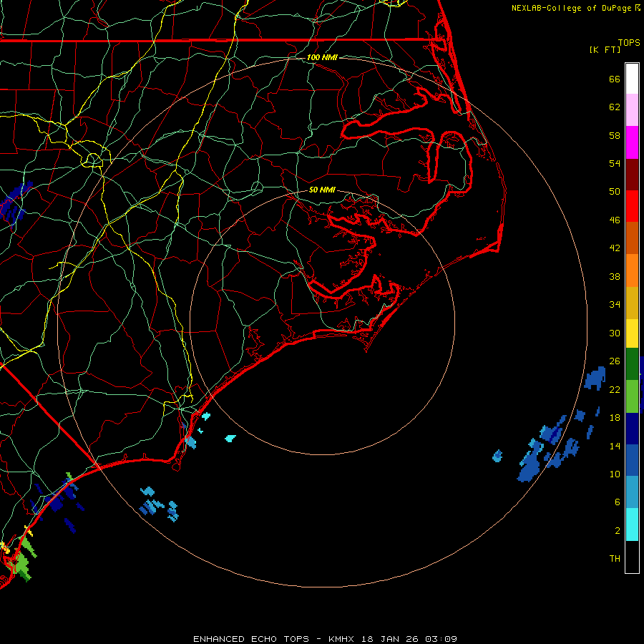The height and width of the screenshot is (644, 644).
Task: Pick the dark orange 46 kft legend swatch
Action: tap(632, 238)
